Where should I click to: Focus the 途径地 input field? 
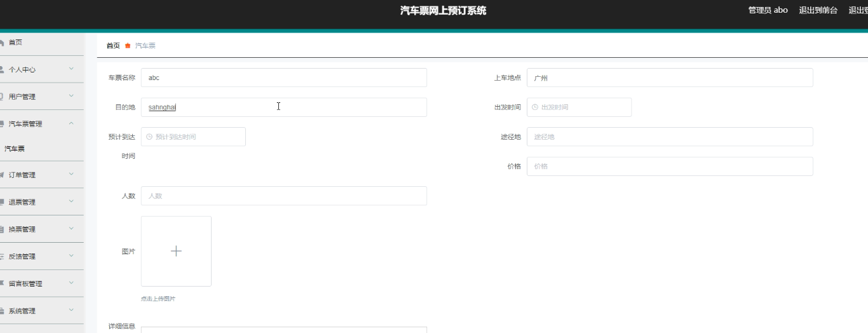pyautogui.click(x=670, y=137)
